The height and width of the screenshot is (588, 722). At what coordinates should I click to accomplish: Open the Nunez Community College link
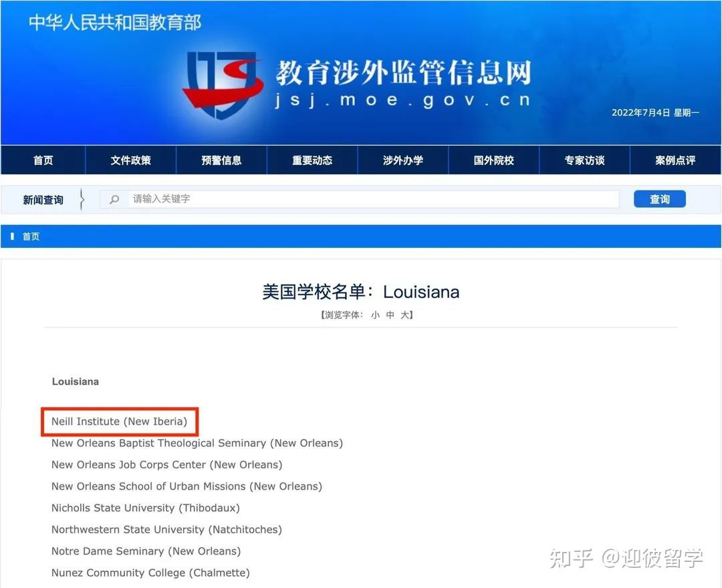pos(150,573)
